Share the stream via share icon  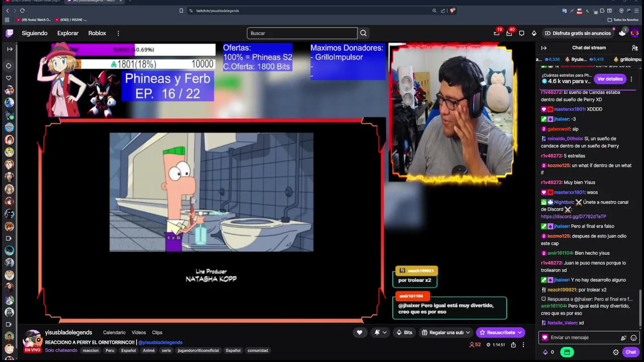513,345
